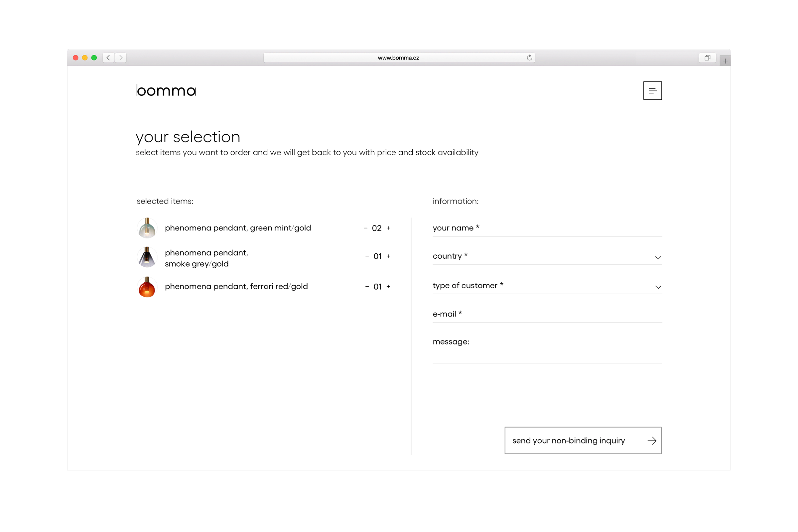
Task: Expand the type of customer chevron
Action: click(658, 287)
